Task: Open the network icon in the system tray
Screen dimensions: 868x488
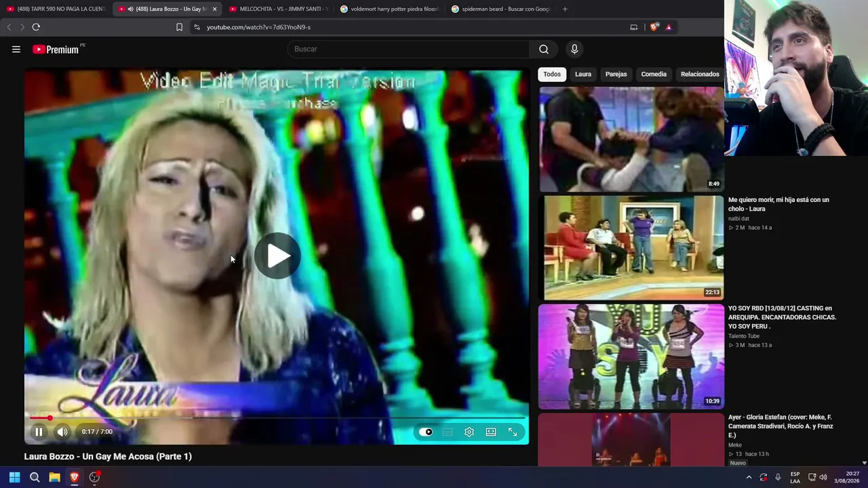Action: (812, 477)
